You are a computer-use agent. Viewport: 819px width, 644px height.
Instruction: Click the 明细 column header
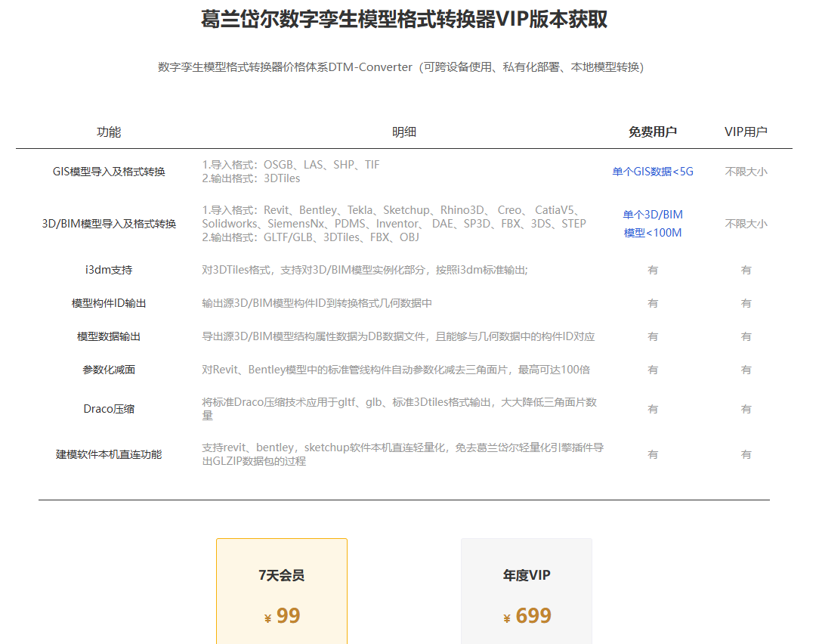pos(403,132)
